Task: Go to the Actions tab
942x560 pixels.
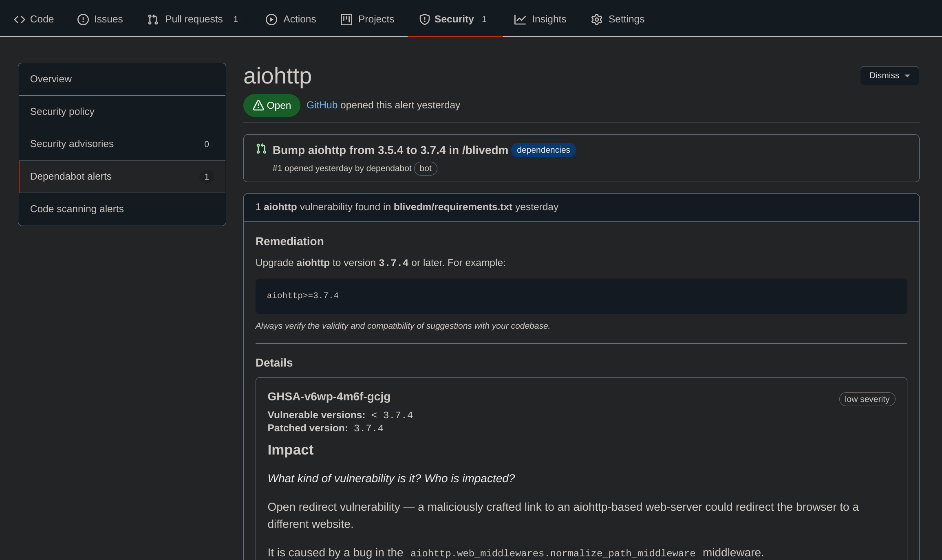Action: pyautogui.click(x=291, y=19)
